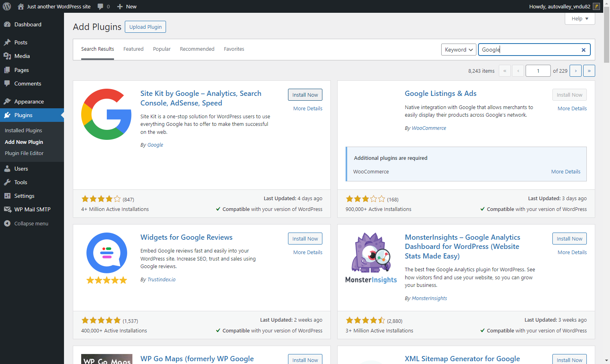Install Widgets for Google Reviews plugin

[305, 239]
